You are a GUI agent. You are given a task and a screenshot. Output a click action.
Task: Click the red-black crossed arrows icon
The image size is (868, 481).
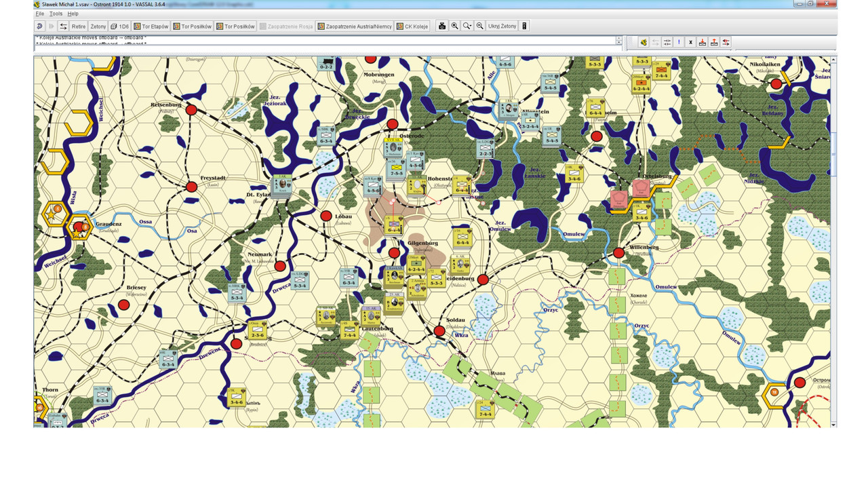[726, 42]
